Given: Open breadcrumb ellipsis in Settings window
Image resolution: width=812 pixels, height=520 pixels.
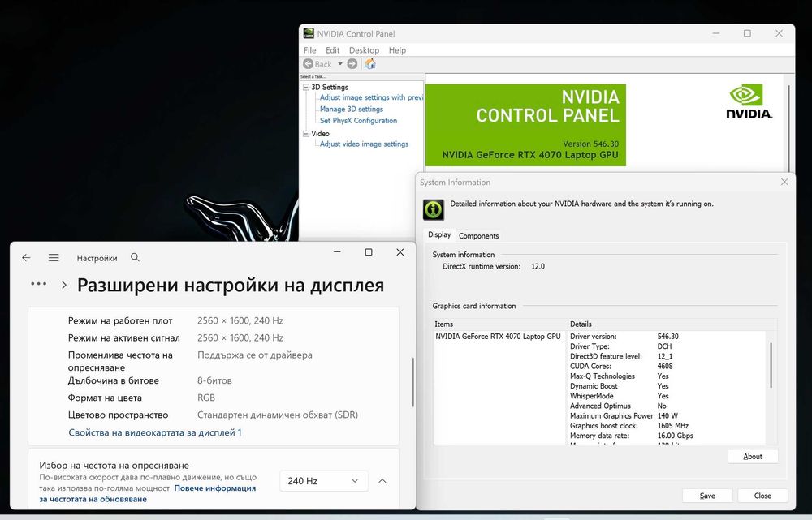Looking at the screenshot, I should pos(39,284).
